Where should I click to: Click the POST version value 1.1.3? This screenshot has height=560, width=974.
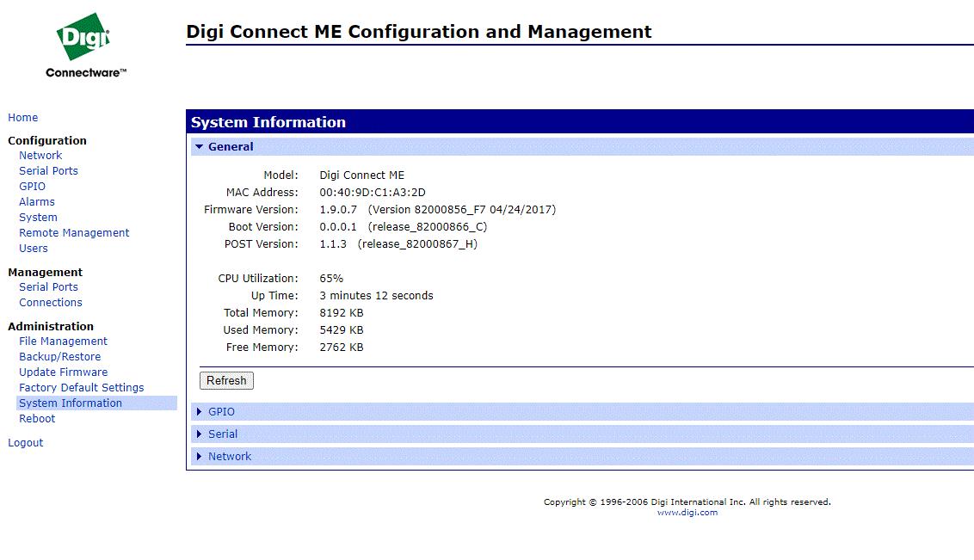coord(333,244)
